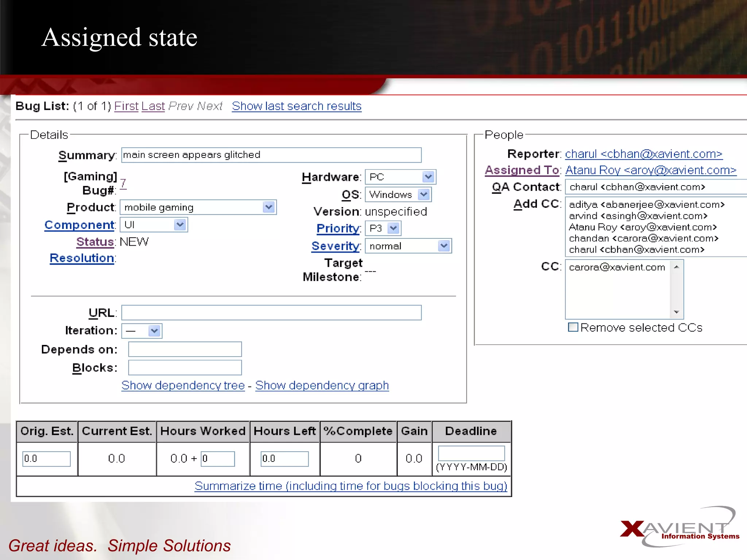The image size is (747, 560).
Task: Open Show last search results link
Action: 297,106
